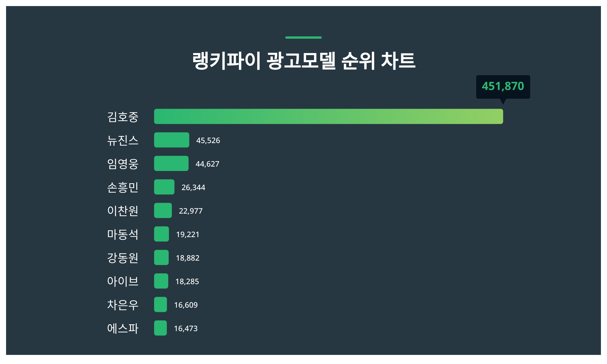Click the 에스파 name label
This screenshot has width=607, height=364.
click(123, 328)
